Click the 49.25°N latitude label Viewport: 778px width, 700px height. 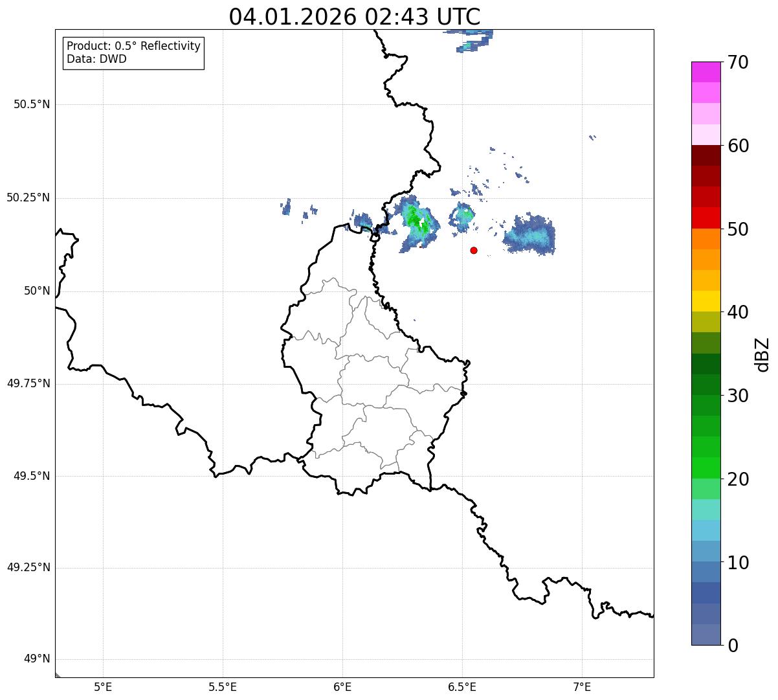[x=28, y=567]
